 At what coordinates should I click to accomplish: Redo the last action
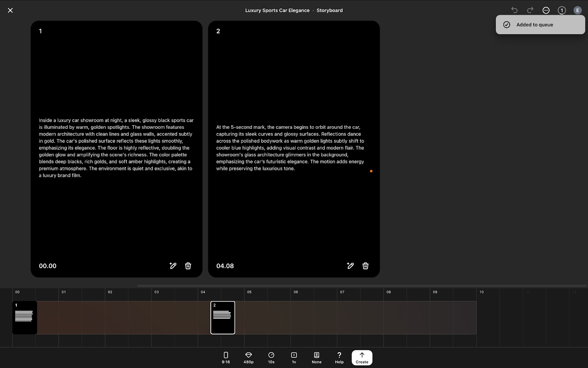tap(530, 10)
